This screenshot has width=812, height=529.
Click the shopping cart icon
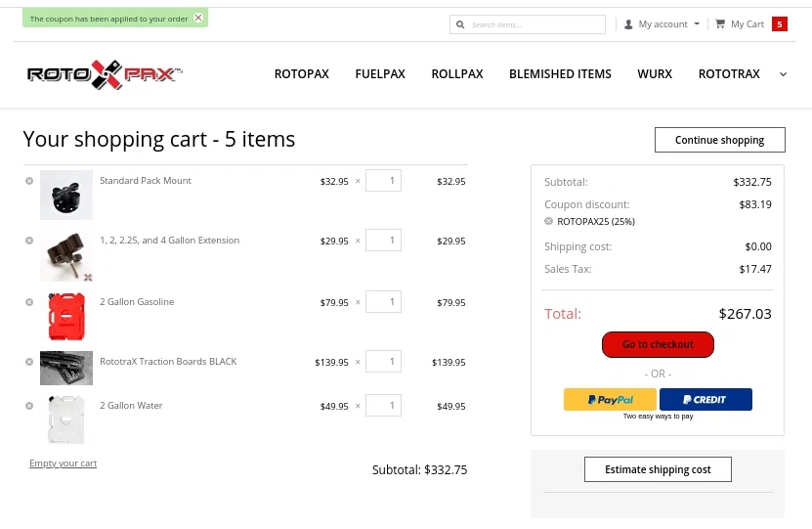(720, 23)
